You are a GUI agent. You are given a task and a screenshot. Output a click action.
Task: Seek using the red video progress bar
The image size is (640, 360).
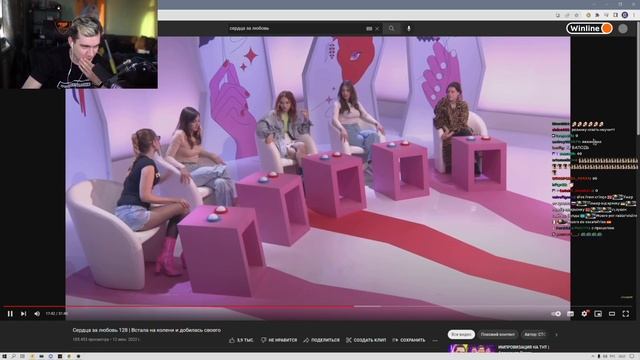(318, 306)
